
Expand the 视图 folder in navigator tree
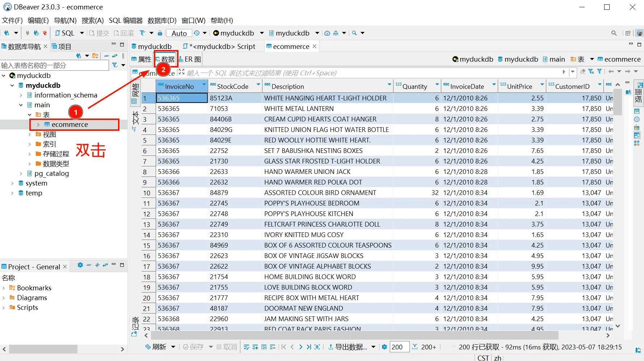click(x=30, y=134)
